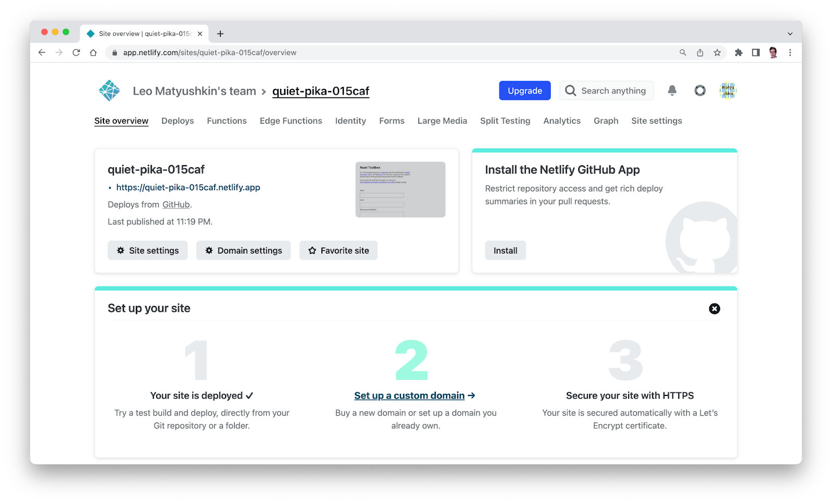
Task: Close the Site overview browser tab
Action: [200, 34]
